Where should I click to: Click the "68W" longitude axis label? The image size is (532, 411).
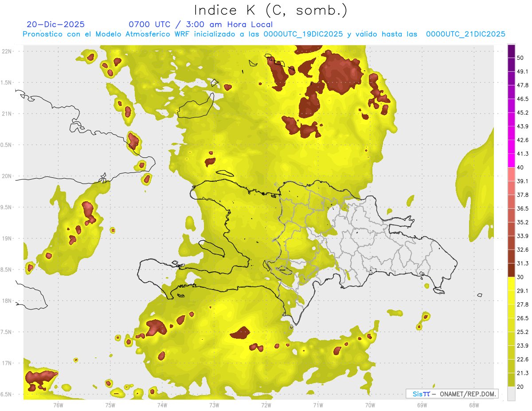pos(474,405)
